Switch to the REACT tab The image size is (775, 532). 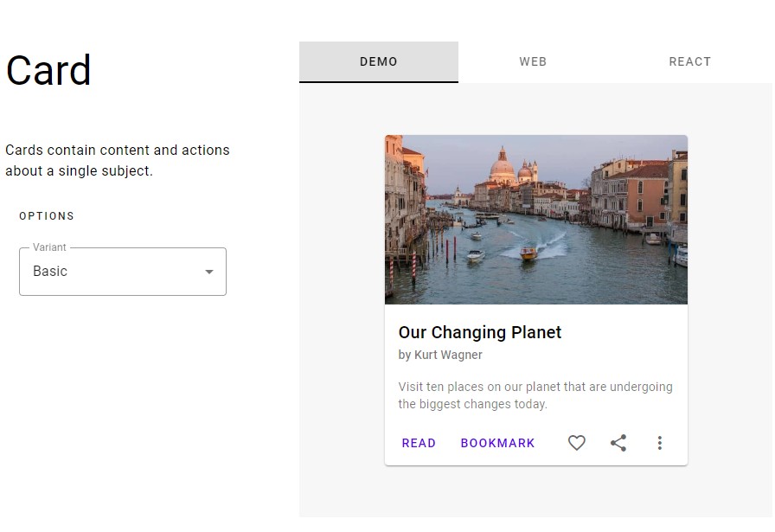click(690, 61)
